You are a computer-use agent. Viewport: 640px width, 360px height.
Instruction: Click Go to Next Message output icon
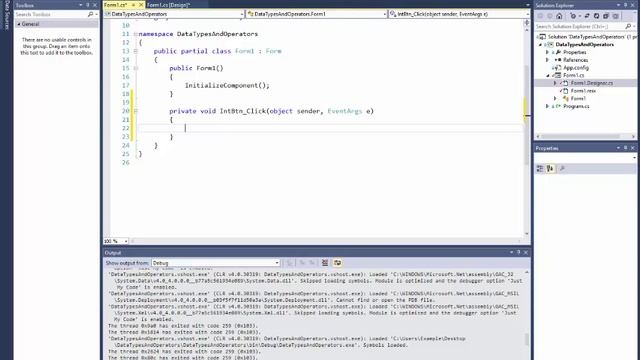[312, 263]
